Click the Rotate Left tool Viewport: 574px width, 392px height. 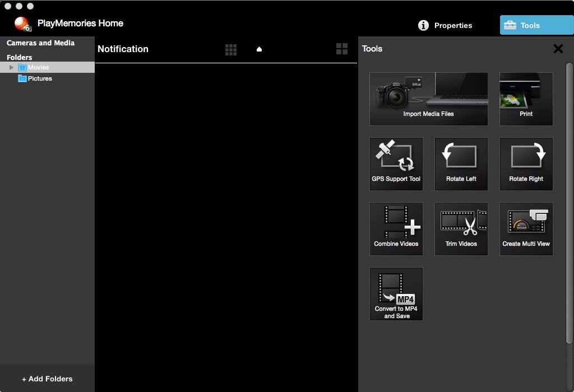point(461,164)
